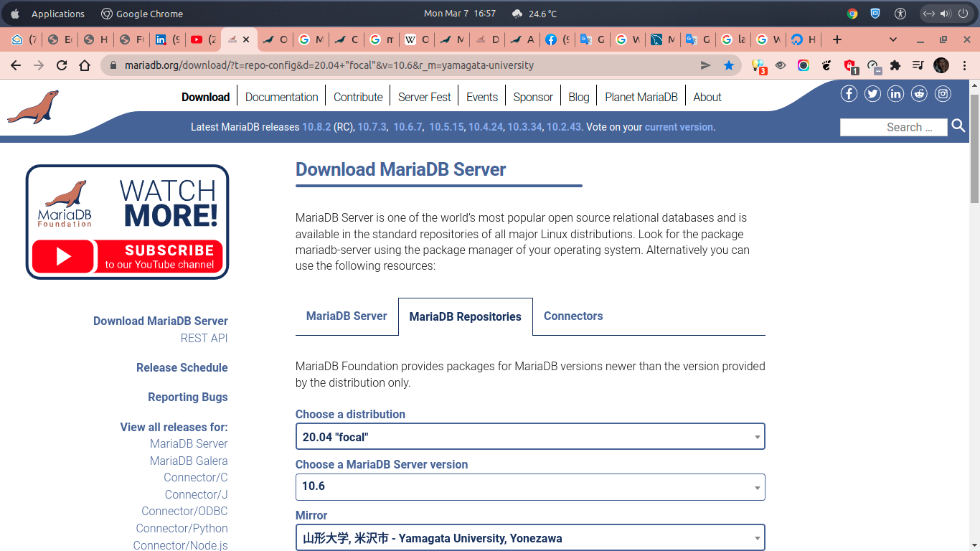The image size is (980, 551).
Task: Open the Download nav menu item
Action: (205, 97)
